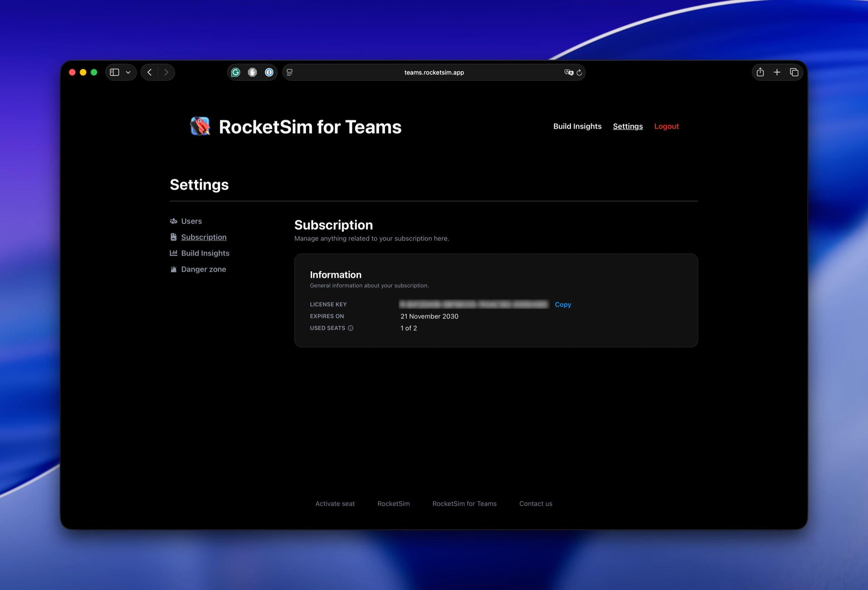The height and width of the screenshot is (590, 868).
Task: Click the Danger zone siren icon
Action: point(173,269)
